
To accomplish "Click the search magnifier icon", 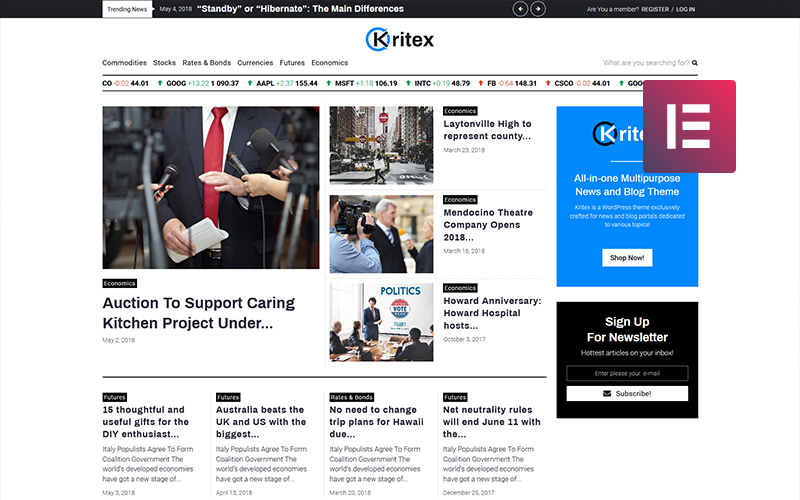I will 694,63.
